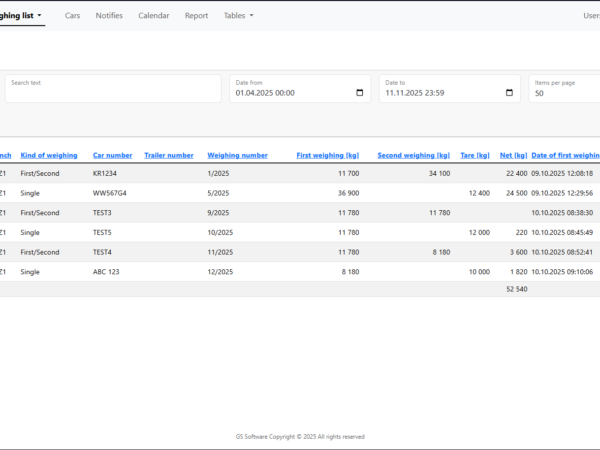Click date 10.10.2025 08:38:30
Screen dimensions: 600x450
click(x=562, y=213)
